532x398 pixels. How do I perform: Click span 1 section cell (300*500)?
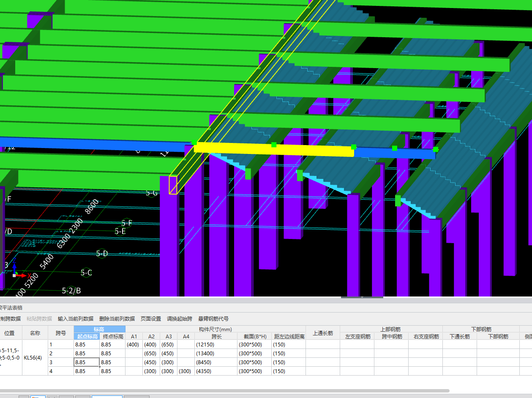tap(255, 344)
